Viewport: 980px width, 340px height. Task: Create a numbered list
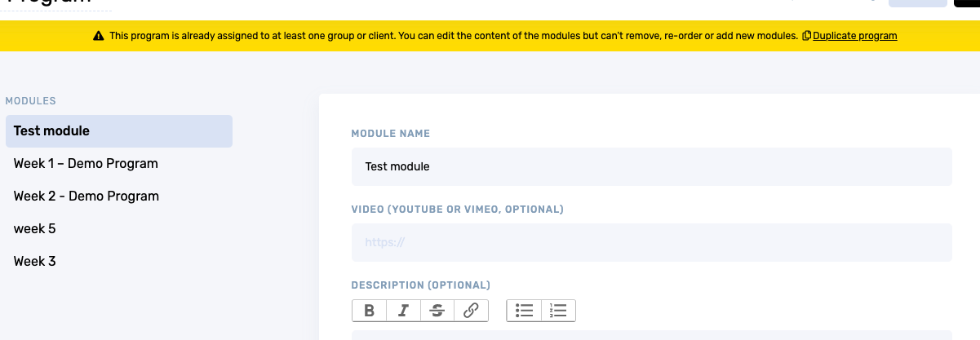point(558,311)
